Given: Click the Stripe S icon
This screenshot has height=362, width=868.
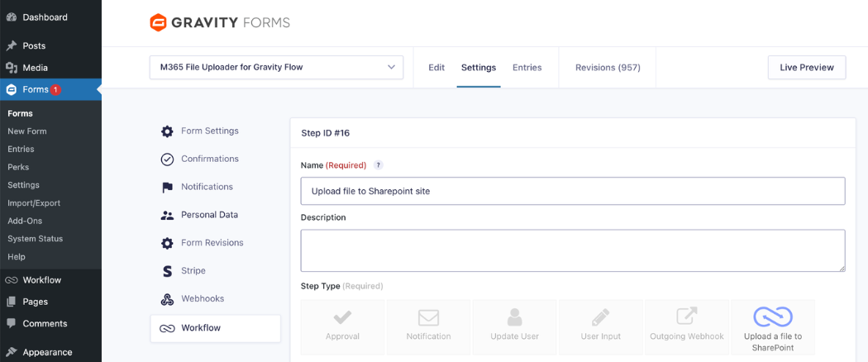Looking at the screenshot, I should pos(167,271).
